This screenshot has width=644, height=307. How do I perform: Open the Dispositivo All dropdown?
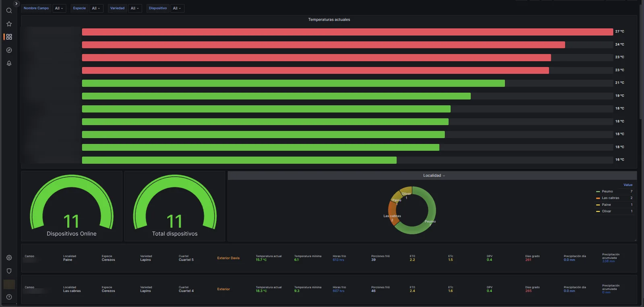pyautogui.click(x=177, y=8)
